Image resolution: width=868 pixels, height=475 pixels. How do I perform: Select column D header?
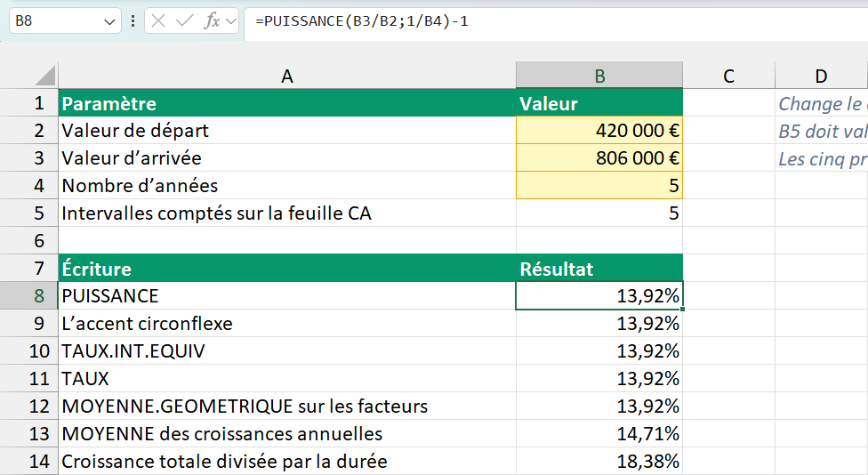(822, 76)
